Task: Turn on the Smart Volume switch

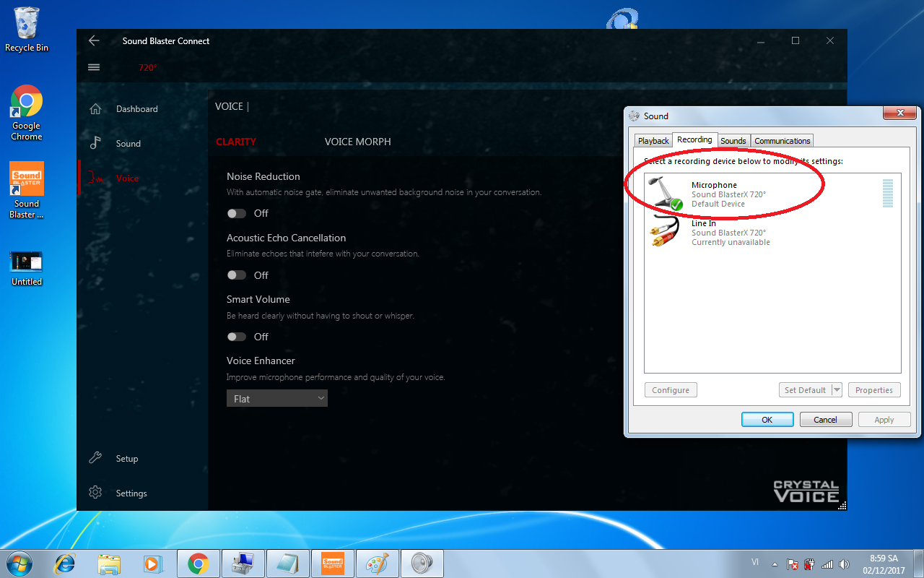Action: (236, 337)
